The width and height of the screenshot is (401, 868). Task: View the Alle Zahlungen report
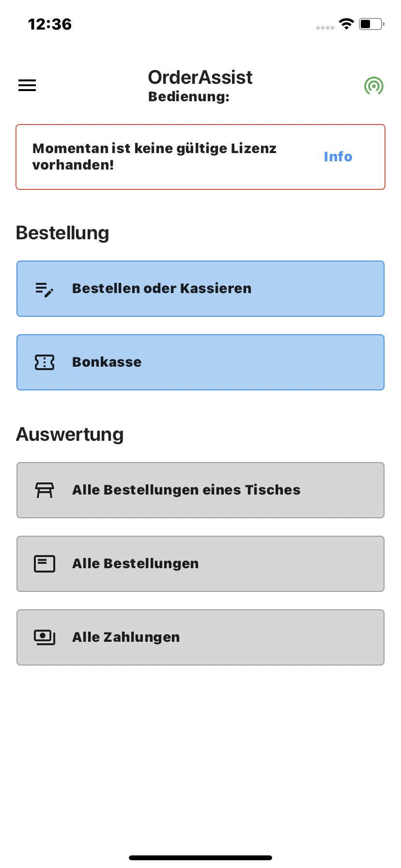[x=200, y=637]
